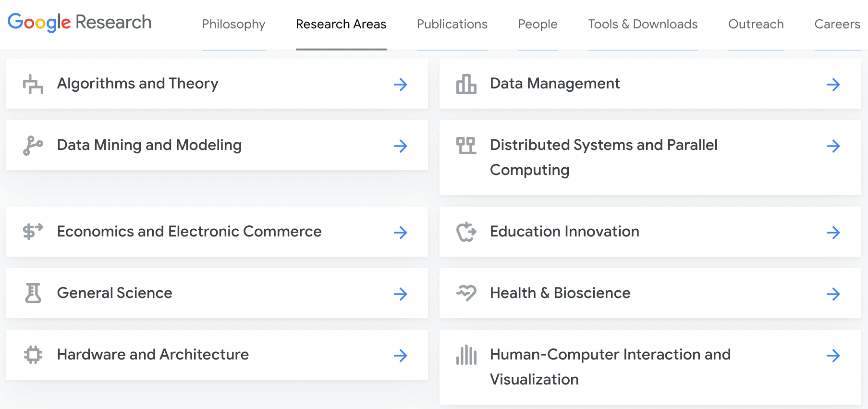
Task: Click the Data Management bar chart icon
Action: (466, 84)
